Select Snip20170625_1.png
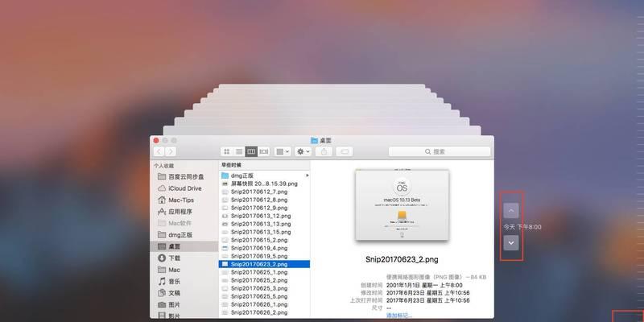The height and width of the screenshot is (322, 644). 265,272
